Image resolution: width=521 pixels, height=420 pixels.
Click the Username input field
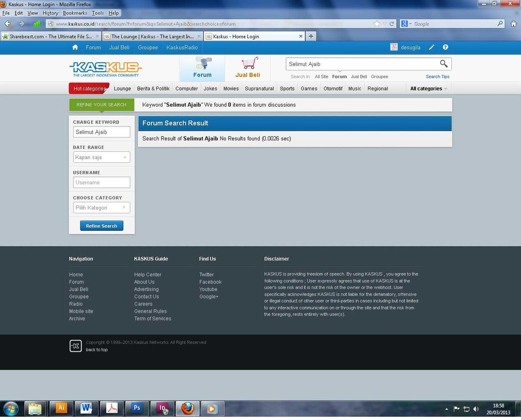point(101,182)
